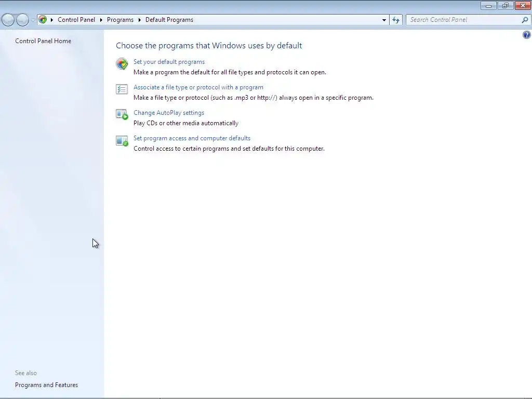
Task: Select Default Programs breadcrumb
Action: [169, 20]
